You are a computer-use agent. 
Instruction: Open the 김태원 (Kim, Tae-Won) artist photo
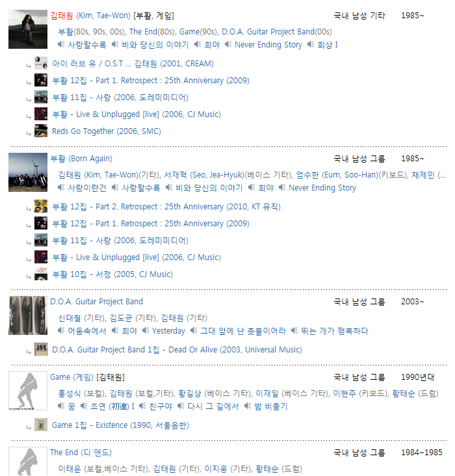coord(28,29)
